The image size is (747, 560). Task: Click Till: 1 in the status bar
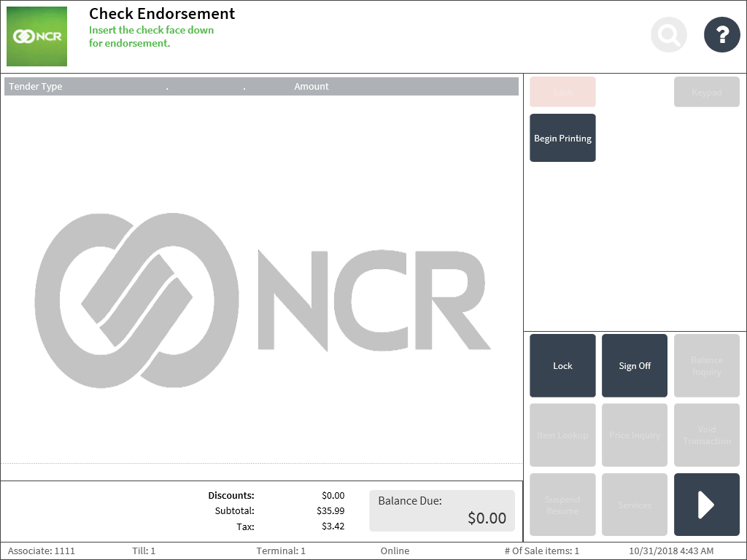click(144, 551)
